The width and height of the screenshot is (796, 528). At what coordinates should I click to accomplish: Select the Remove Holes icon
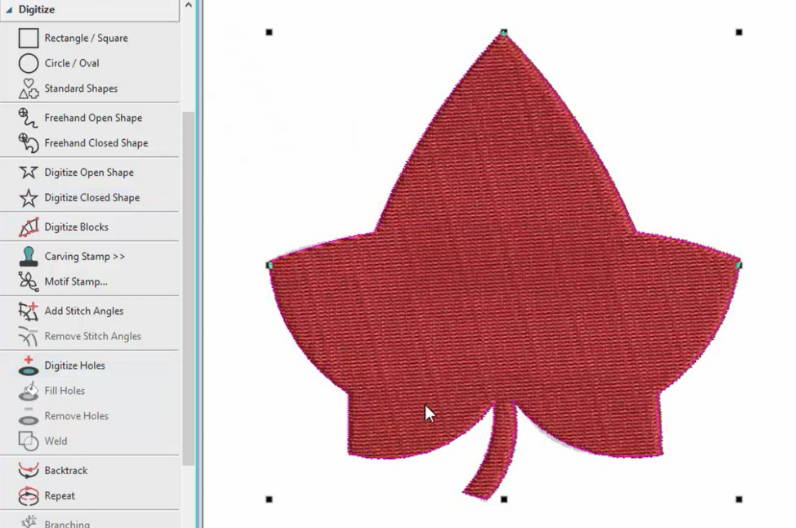28,416
